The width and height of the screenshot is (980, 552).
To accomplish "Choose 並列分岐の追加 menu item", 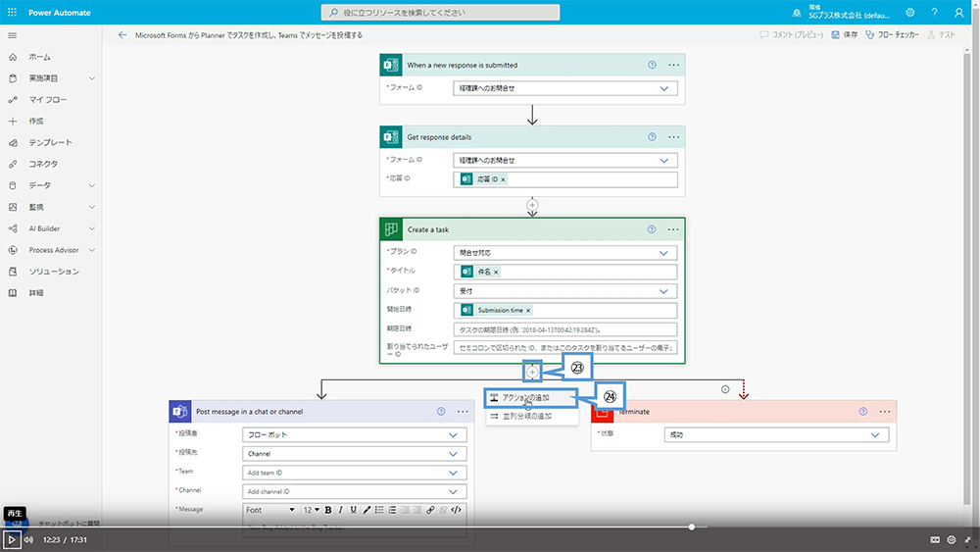I will tap(531, 417).
